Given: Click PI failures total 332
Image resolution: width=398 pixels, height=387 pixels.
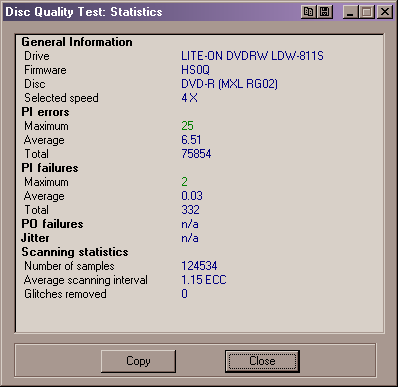Looking at the screenshot, I should point(190,210).
